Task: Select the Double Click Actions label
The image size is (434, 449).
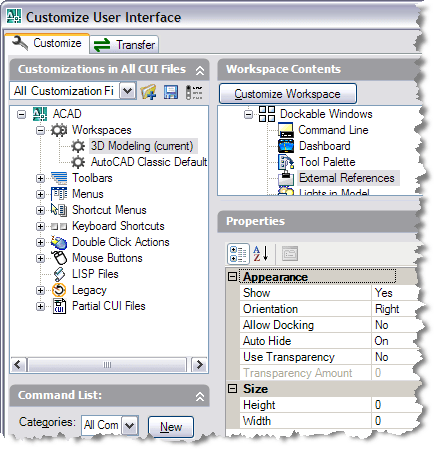Action: (121, 242)
